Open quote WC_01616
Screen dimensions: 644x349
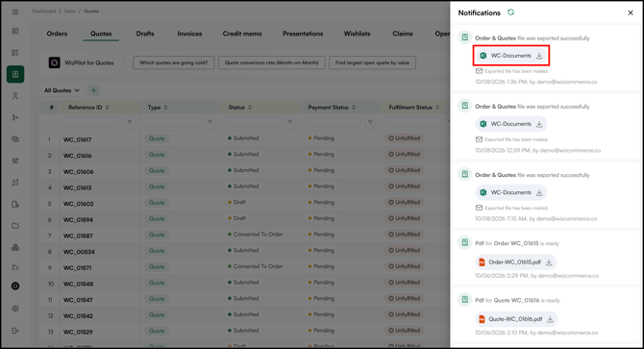77,156
